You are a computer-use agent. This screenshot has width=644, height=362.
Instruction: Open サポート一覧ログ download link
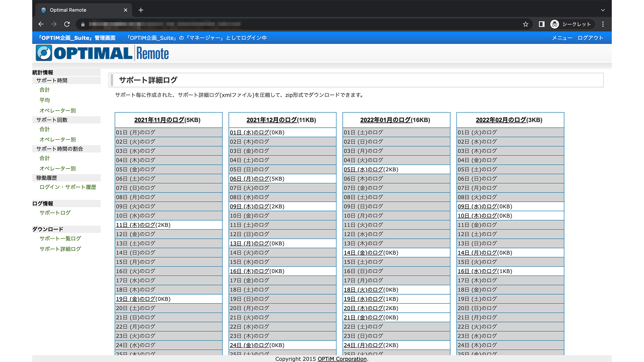(x=60, y=239)
